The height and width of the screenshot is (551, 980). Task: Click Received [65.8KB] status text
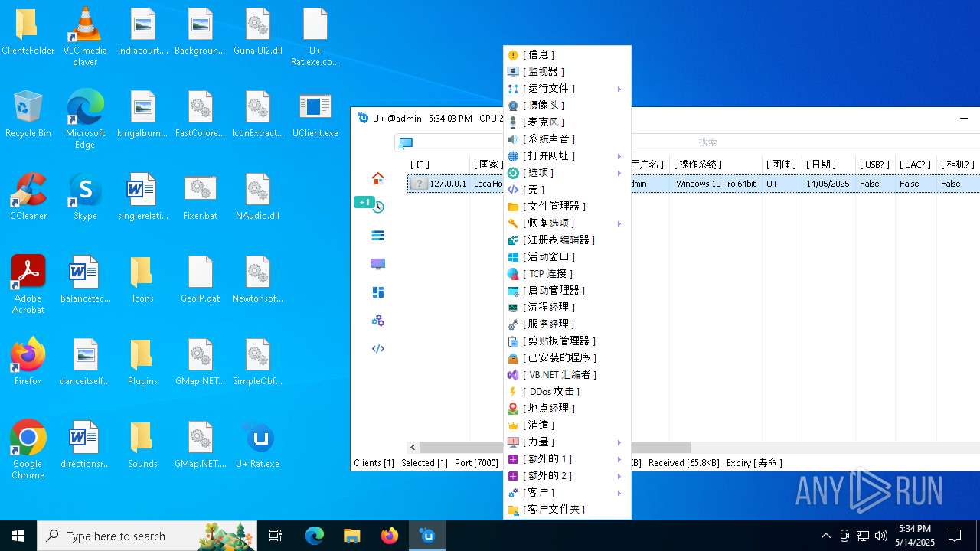click(684, 463)
